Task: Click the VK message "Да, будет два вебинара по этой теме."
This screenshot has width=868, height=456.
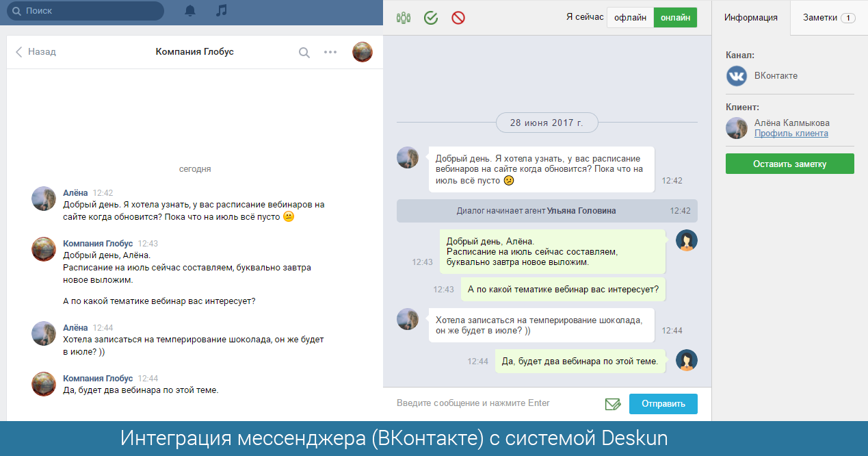Action: tap(141, 390)
